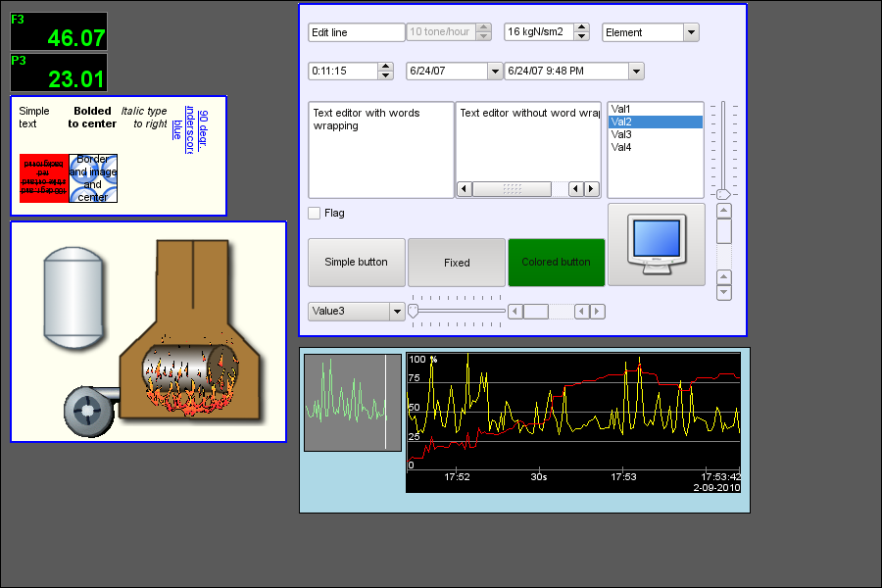Click the red strikethrough text box
Image resolution: width=882 pixels, height=588 pixels.
pyautogui.click(x=44, y=177)
